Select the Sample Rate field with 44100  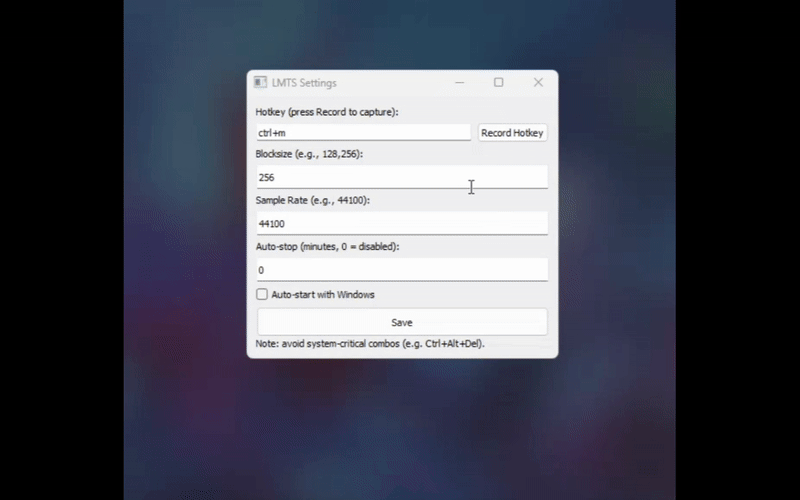(402, 223)
